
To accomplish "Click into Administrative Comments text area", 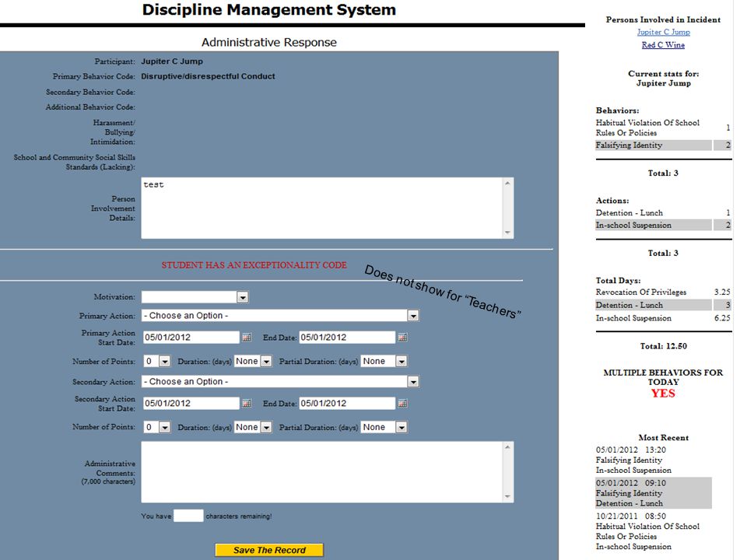I will [322, 472].
